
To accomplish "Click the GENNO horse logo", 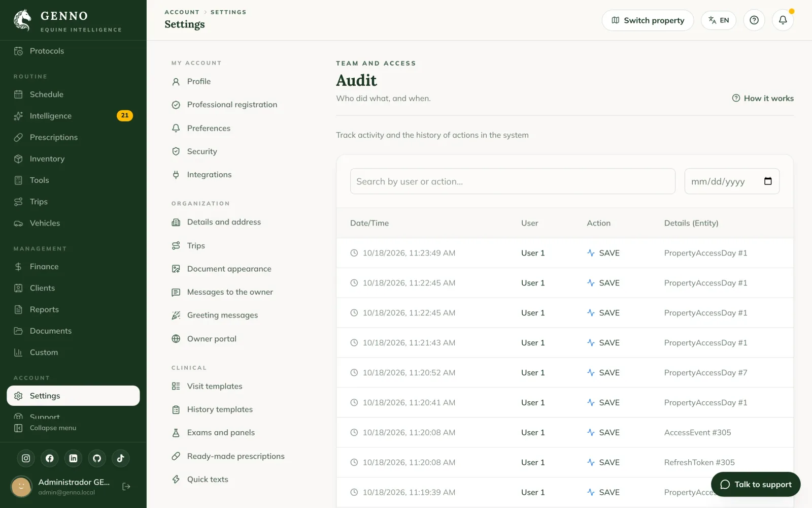I will tap(22, 20).
